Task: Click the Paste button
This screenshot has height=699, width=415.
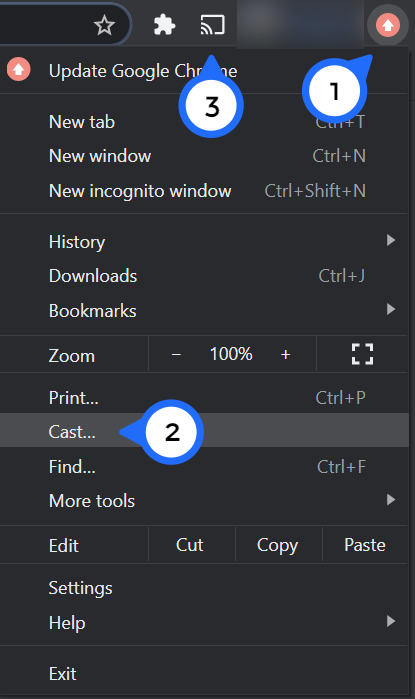Action: pyautogui.click(x=365, y=545)
